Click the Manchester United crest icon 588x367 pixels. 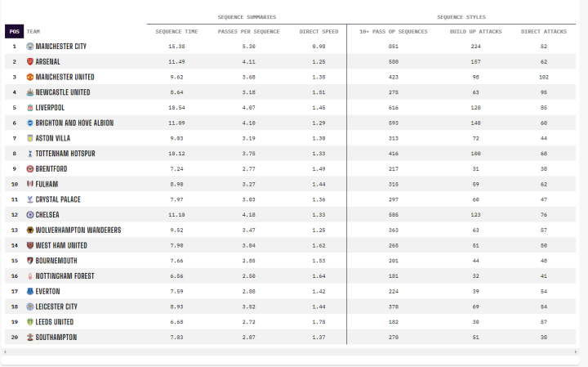coord(30,77)
